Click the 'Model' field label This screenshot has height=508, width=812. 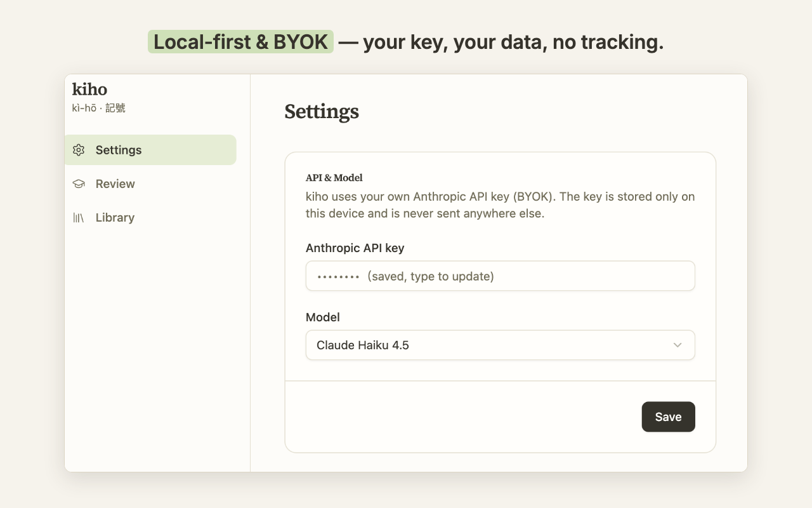point(323,317)
